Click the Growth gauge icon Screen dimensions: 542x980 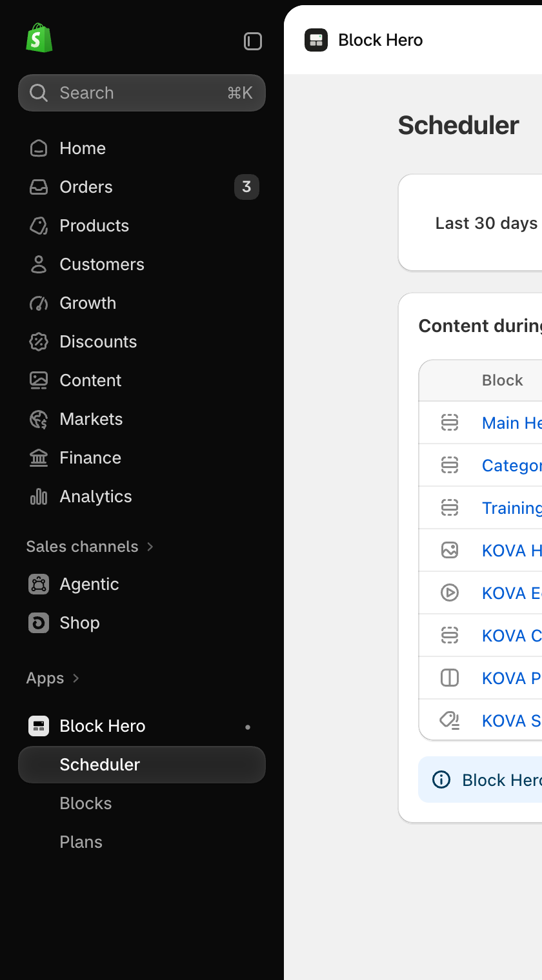tap(39, 303)
